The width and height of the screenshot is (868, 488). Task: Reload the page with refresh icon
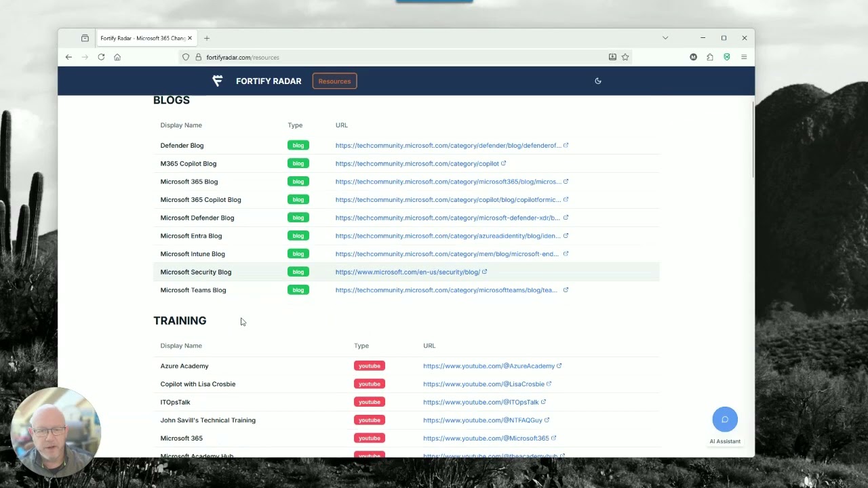tap(101, 57)
